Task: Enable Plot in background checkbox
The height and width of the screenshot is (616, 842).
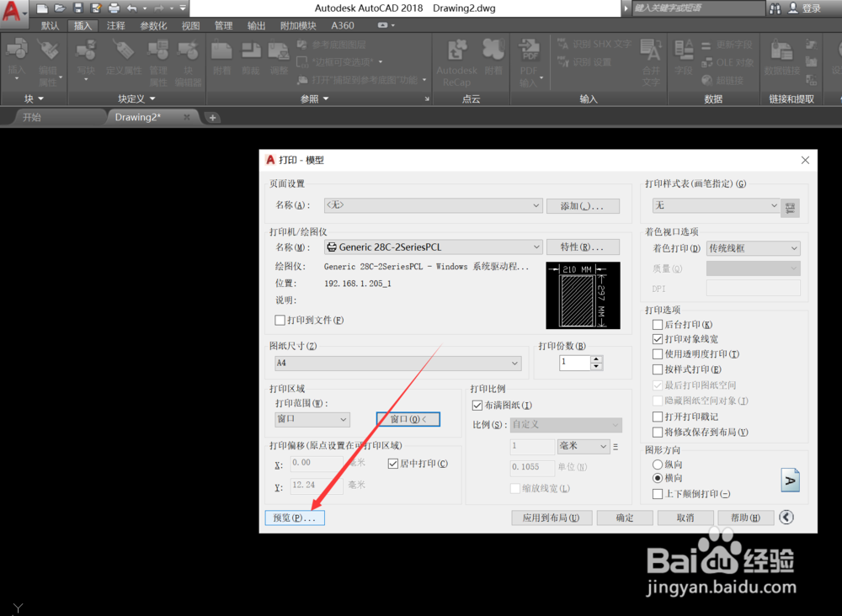Action: (658, 325)
